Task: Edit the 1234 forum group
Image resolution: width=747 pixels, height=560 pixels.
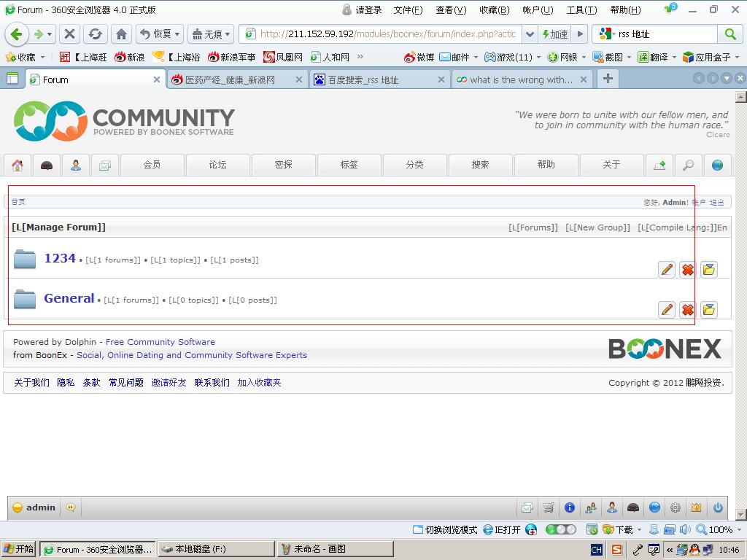Action: [667, 270]
